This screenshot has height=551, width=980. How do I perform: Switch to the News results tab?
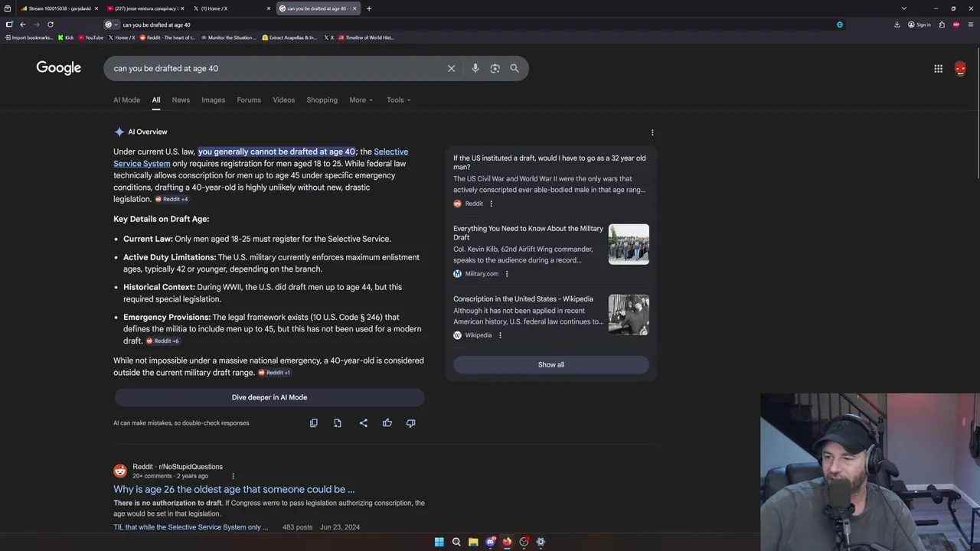(x=181, y=99)
